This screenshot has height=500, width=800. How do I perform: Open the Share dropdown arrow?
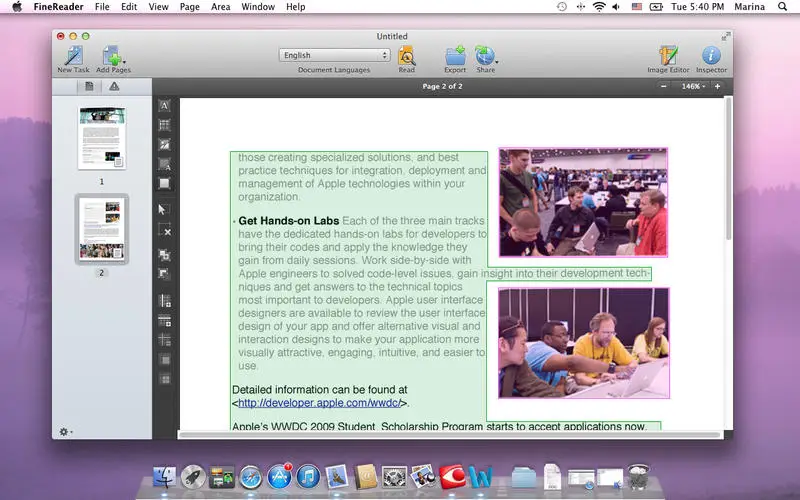(496, 61)
